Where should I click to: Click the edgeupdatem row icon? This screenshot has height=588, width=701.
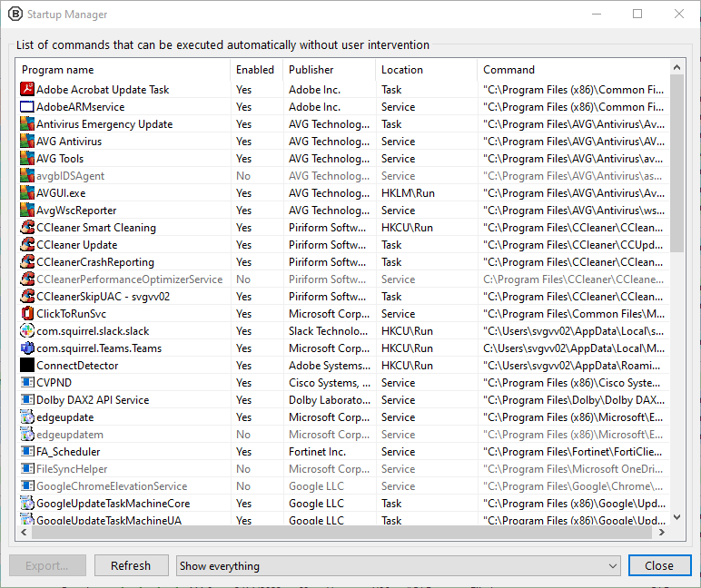pos(27,435)
